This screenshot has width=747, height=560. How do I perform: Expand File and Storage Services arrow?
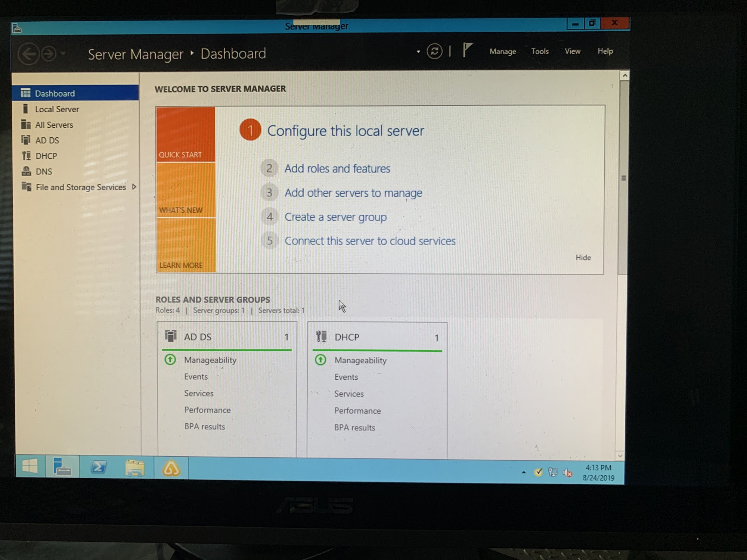(x=134, y=187)
